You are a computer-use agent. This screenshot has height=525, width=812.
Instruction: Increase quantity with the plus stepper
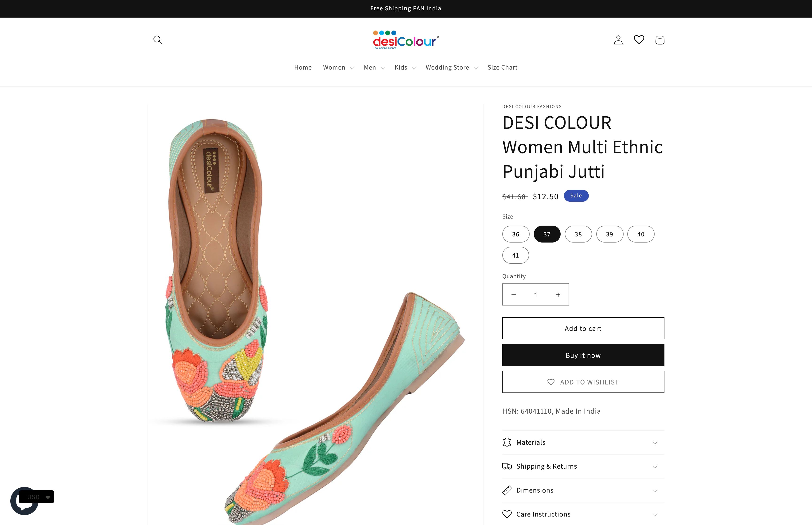pos(558,294)
